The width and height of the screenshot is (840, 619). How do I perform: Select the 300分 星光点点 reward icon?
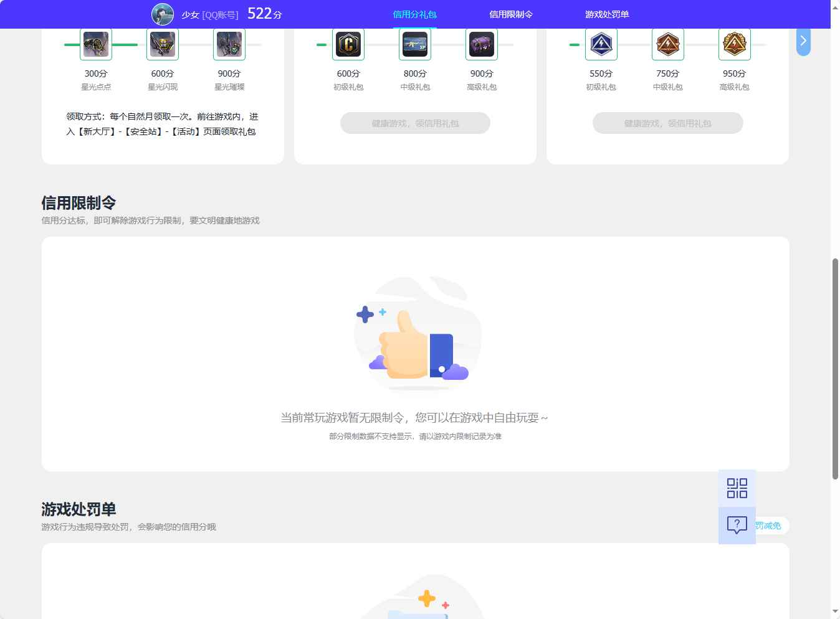click(x=96, y=44)
